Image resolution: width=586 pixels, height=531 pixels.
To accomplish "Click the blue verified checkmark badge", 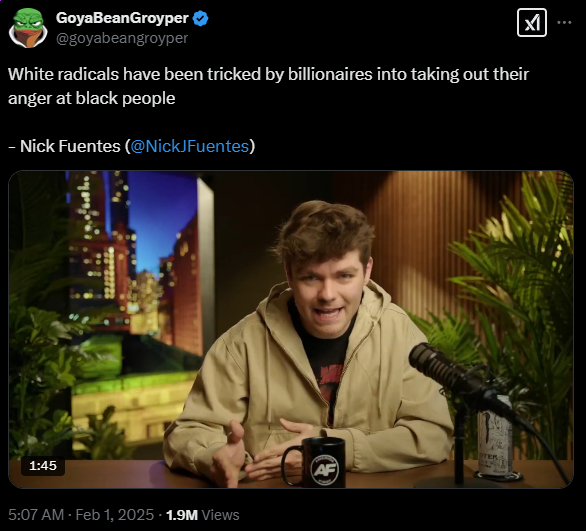I will coord(200,18).
